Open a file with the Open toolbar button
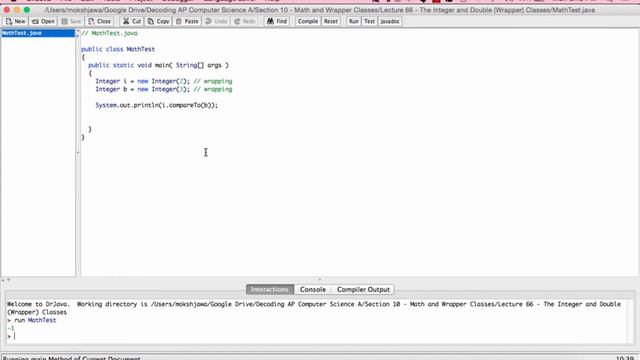The width and height of the screenshot is (640, 360). [43, 21]
